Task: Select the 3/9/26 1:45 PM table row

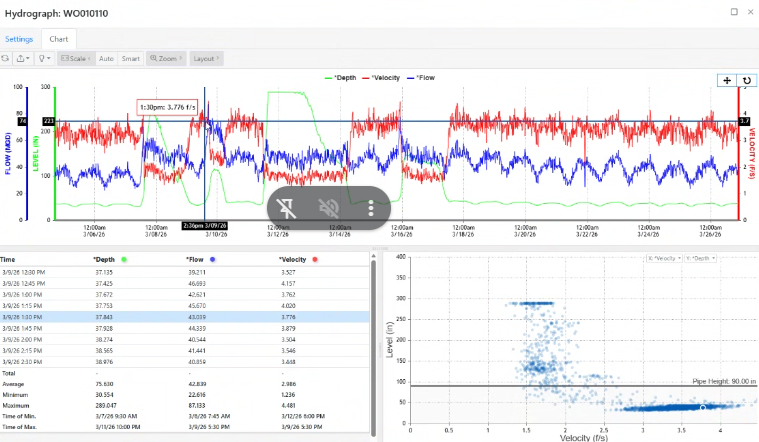Action: pos(185,328)
